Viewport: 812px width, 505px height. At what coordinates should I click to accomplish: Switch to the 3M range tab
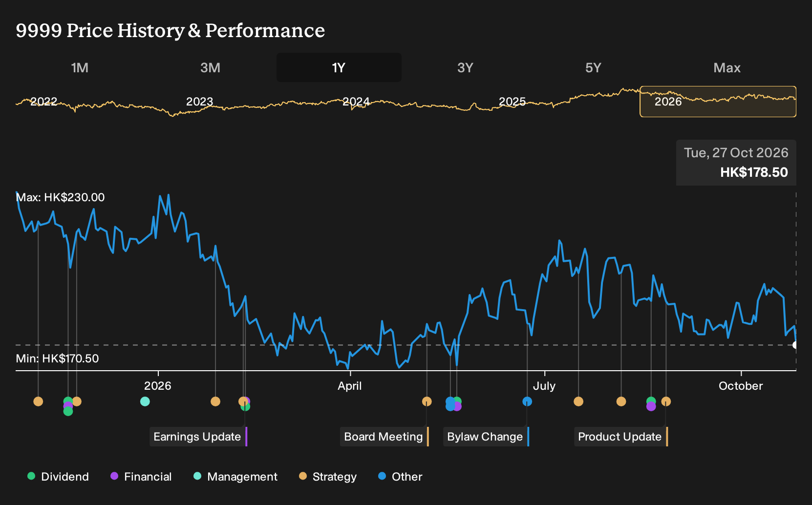click(210, 68)
